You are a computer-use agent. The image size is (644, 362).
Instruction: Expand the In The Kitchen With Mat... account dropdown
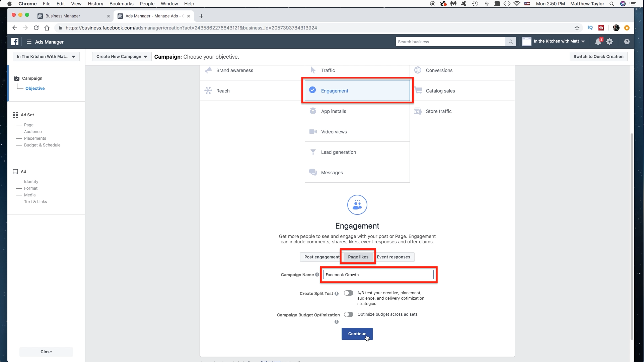coord(46,57)
